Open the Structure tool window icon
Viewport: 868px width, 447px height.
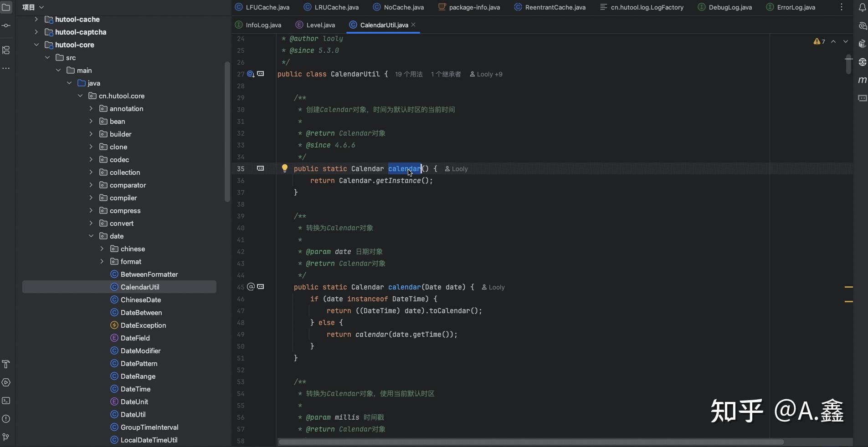(6, 50)
